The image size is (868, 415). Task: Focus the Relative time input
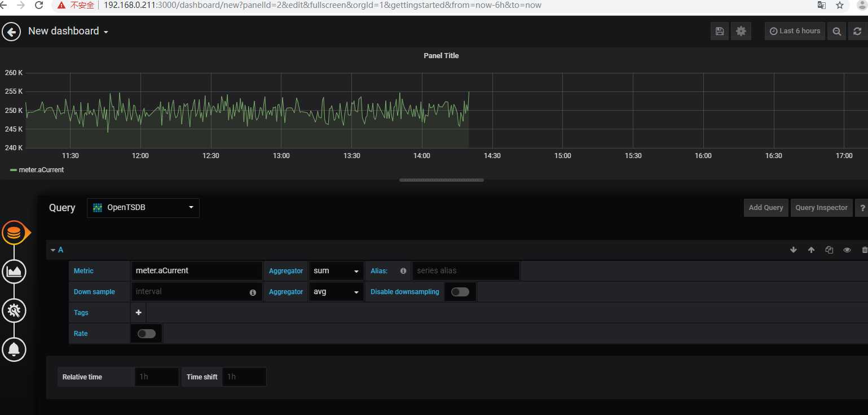click(x=157, y=377)
